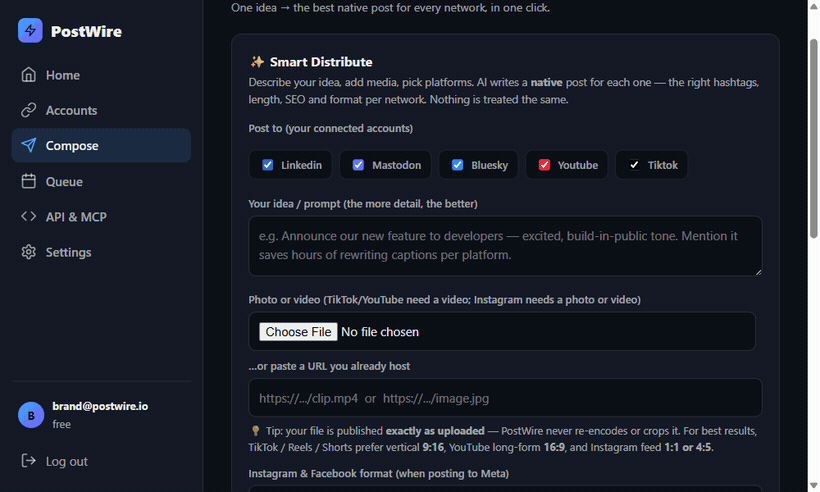Click the user avatar with letter B
Viewport: 820px width, 492px height.
31,415
